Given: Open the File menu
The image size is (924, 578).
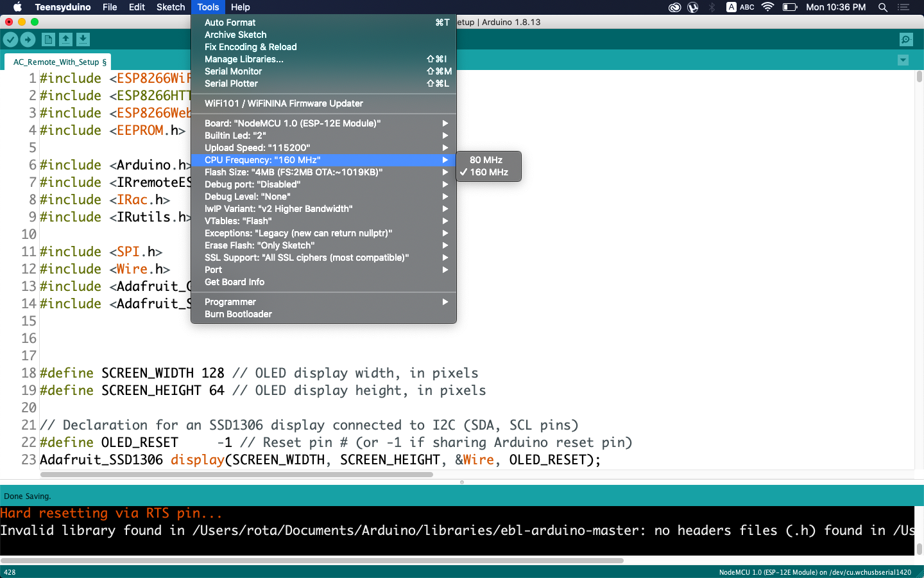Looking at the screenshot, I should (x=110, y=7).
